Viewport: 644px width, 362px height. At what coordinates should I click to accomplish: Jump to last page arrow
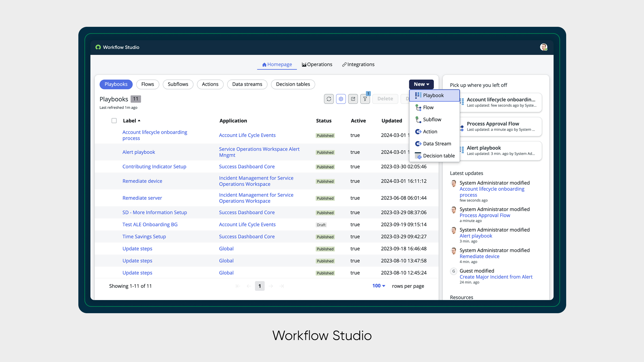click(281, 286)
